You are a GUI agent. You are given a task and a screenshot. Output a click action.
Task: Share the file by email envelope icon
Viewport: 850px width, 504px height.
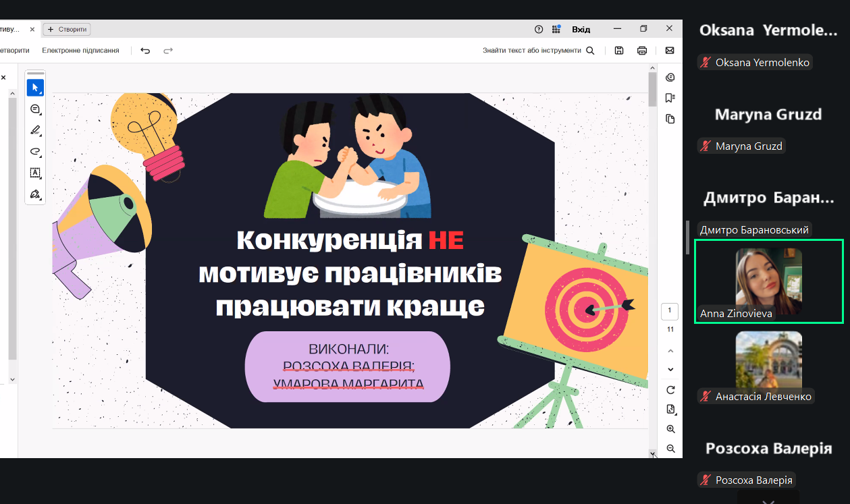coord(670,51)
